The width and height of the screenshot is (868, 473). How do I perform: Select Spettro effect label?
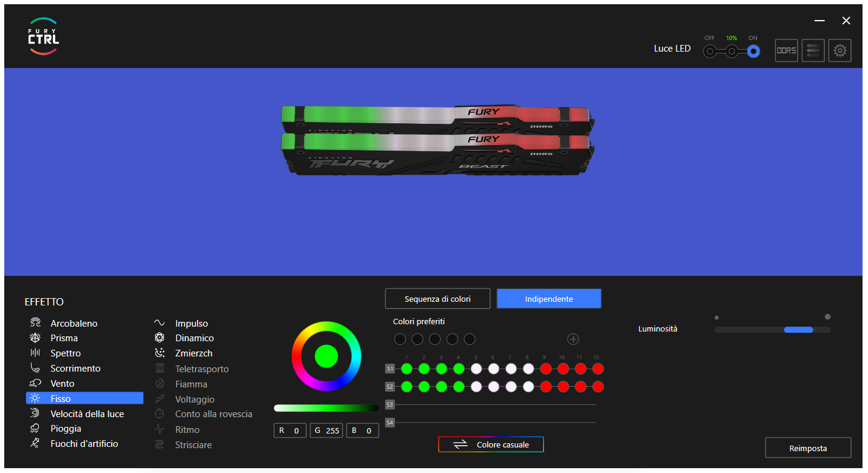(66, 353)
